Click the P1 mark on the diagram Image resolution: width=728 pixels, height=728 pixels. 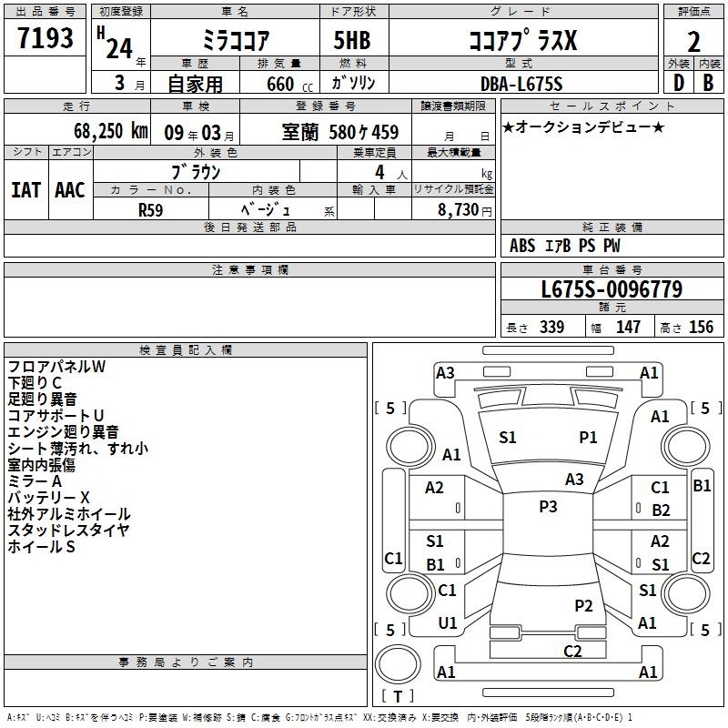click(589, 438)
